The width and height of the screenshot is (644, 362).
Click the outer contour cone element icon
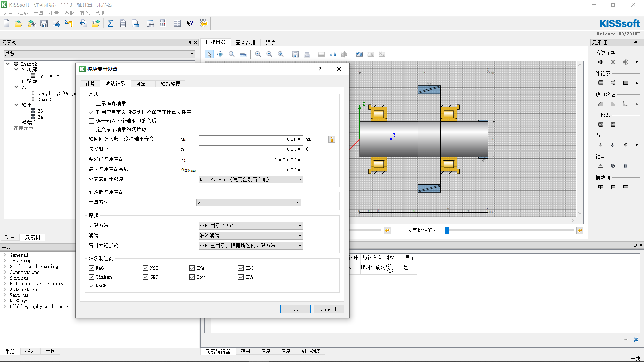[613, 83]
